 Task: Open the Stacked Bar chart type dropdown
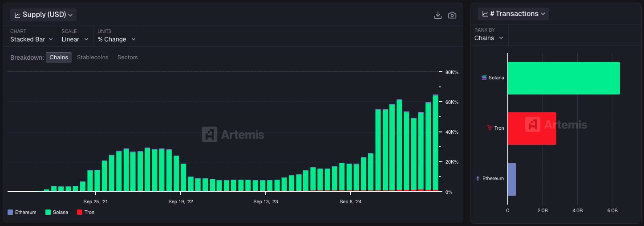pyautogui.click(x=32, y=39)
